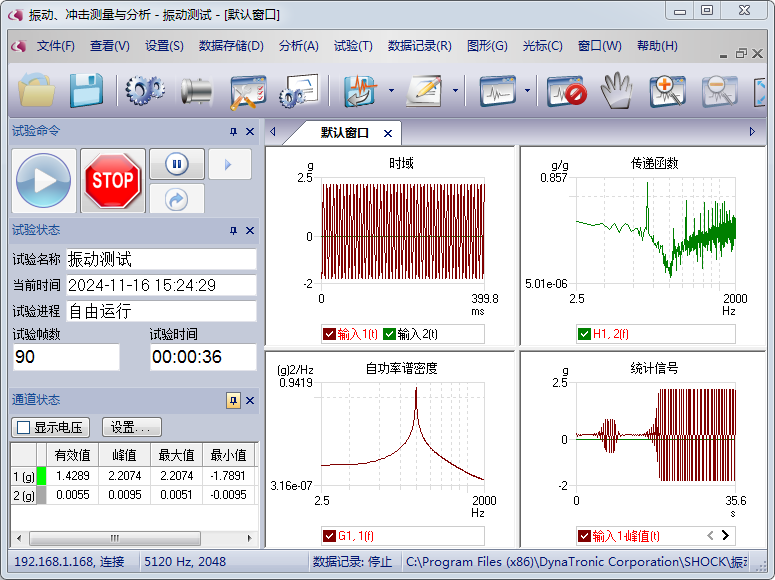
Task: Pin the 试验命令 panel
Action: [x=233, y=132]
